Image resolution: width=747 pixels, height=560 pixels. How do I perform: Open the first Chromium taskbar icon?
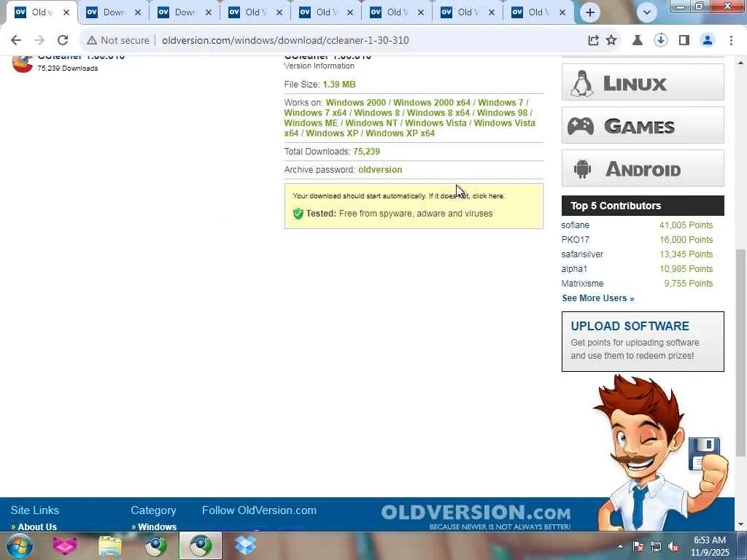pos(155,545)
